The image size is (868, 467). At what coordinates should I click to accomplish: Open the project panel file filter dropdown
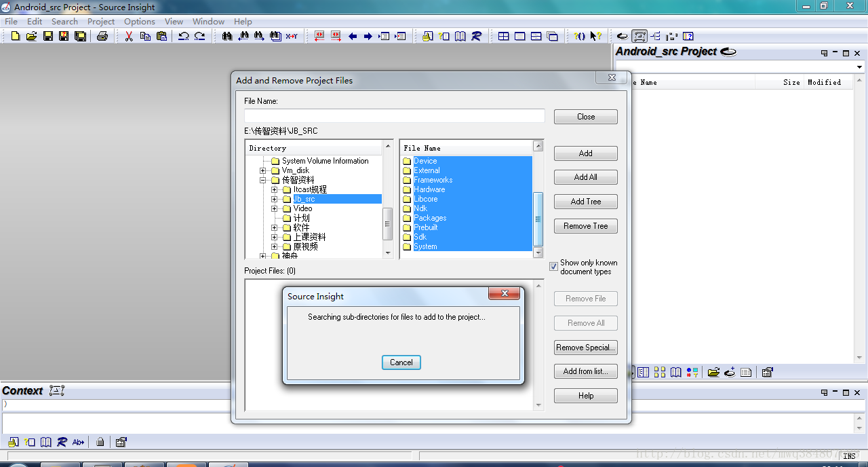(x=859, y=67)
